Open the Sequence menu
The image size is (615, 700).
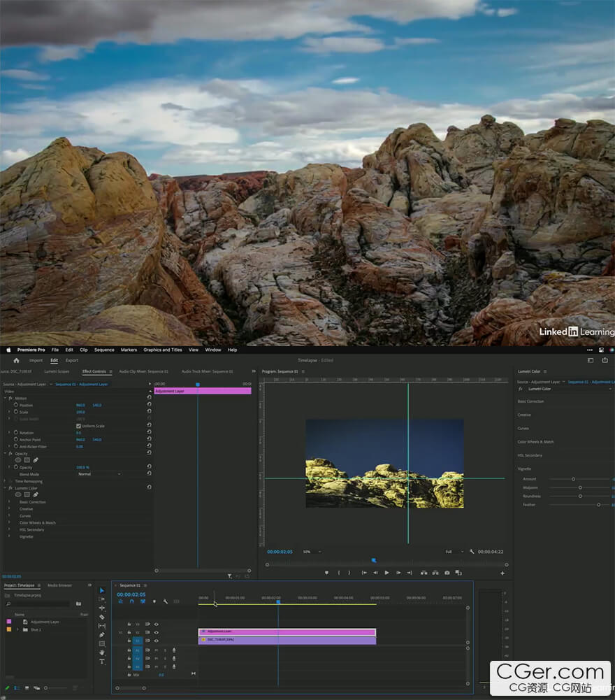pos(104,350)
